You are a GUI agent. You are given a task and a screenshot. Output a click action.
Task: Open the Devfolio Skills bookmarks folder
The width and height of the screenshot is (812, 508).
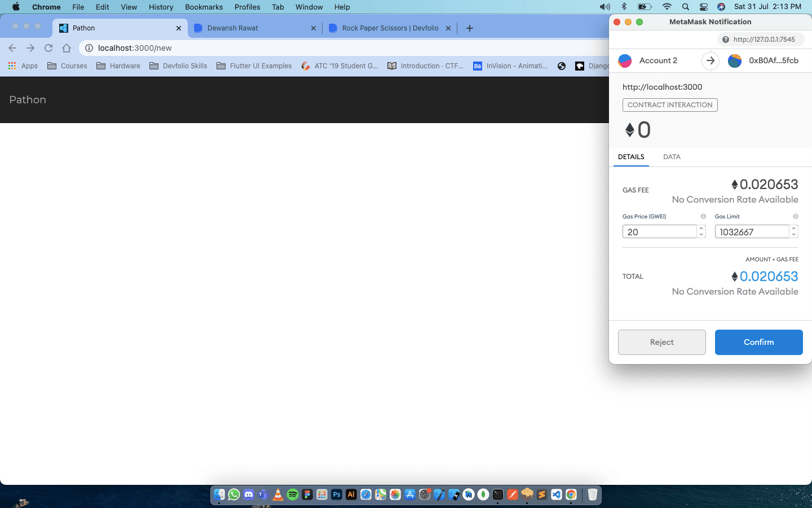coord(178,66)
